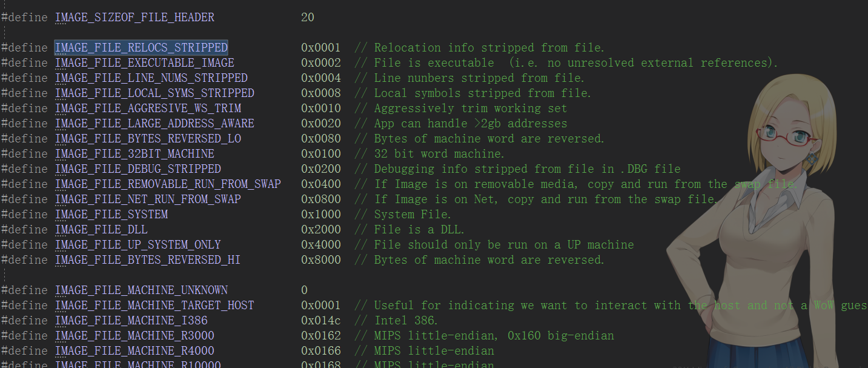Select the IMAGE_FILE_SYSTEM macro name

[111, 215]
